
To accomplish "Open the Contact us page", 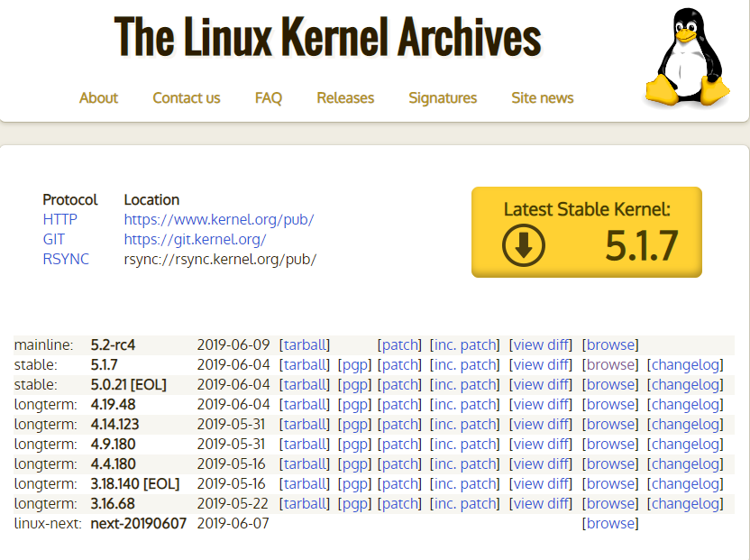I will [x=186, y=97].
